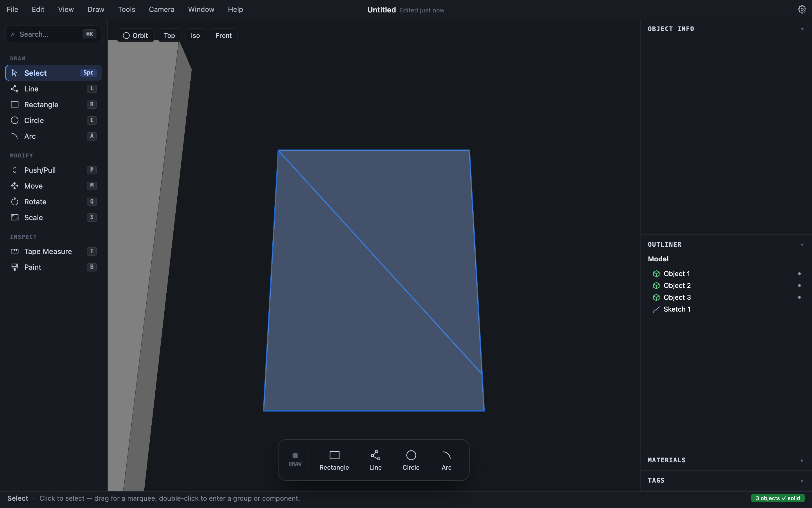Image resolution: width=812 pixels, height=508 pixels.
Task: Activate the sidebar Arc tool
Action: pyautogui.click(x=53, y=136)
